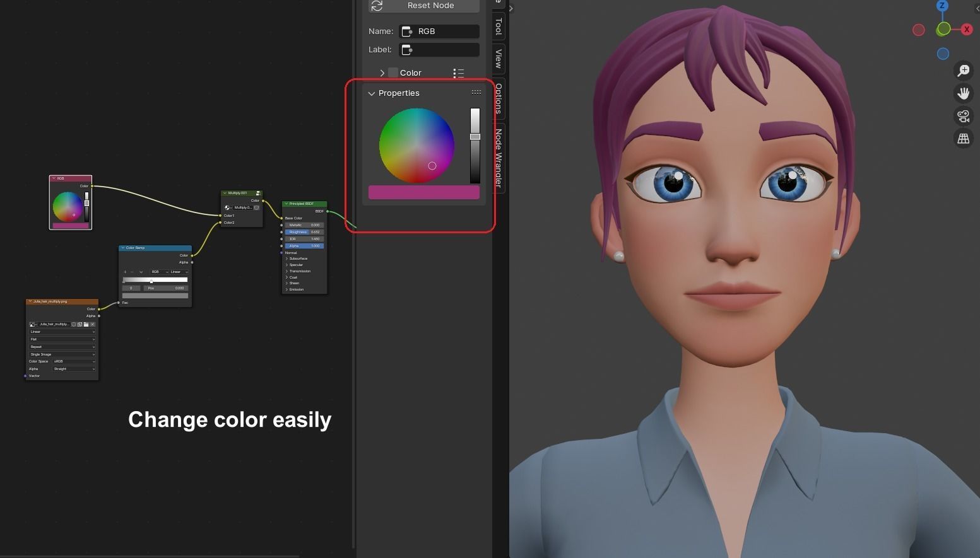Toggle the camera view icon in viewport
Image resolution: width=980 pixels, height=558 pixels.
click(x=964, y=116)
